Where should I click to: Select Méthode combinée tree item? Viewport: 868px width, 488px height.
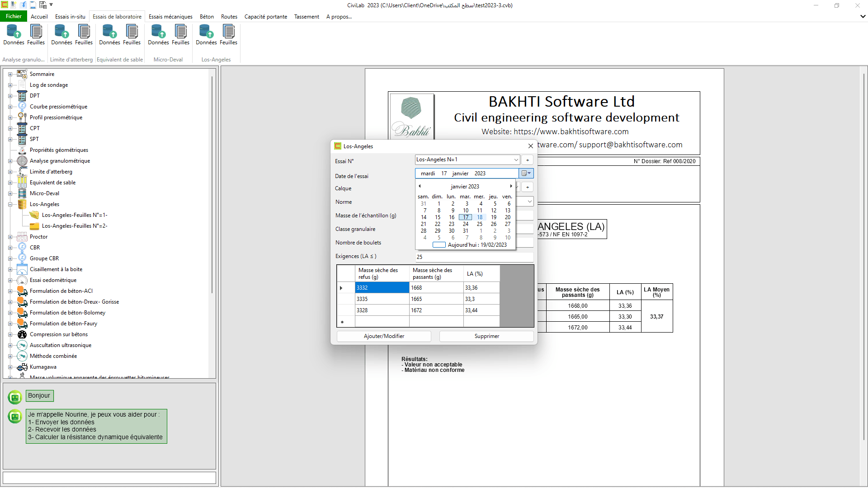[53, 356]
